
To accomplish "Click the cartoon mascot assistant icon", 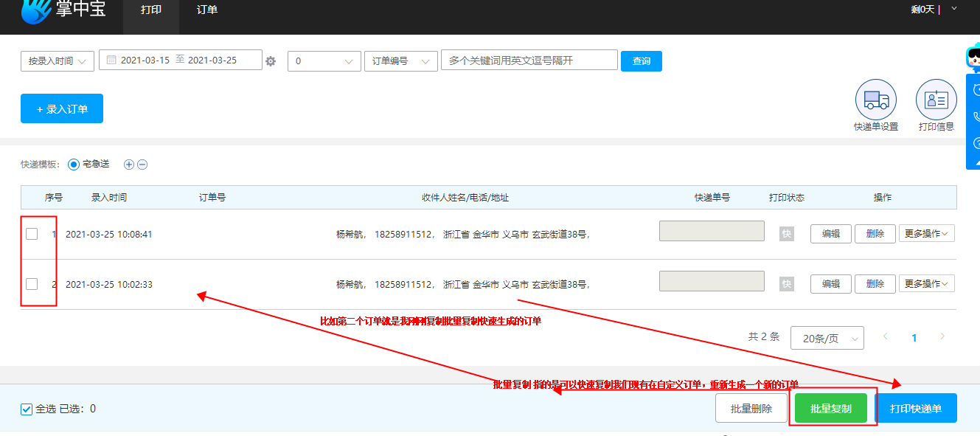I will (973, 57).
